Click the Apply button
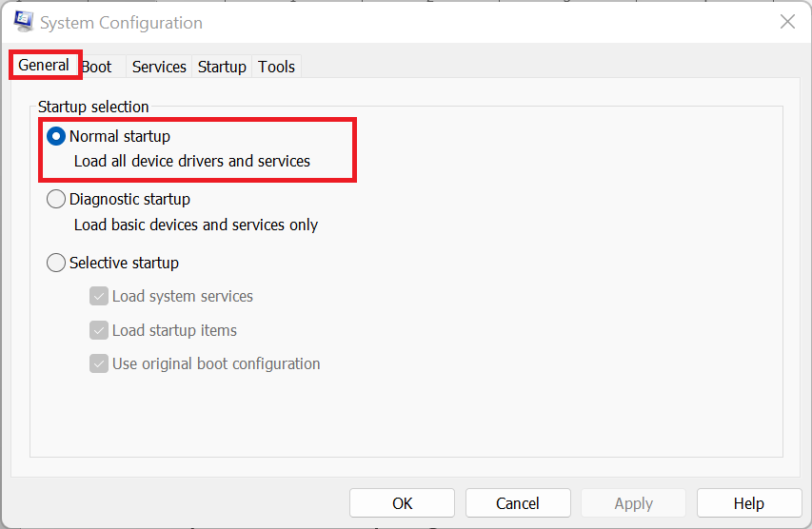This screenshot has height=529, width=812. [633, 503]
